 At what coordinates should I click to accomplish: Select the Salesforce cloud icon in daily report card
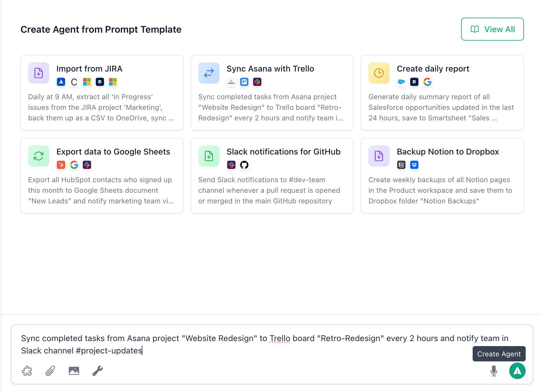tap(401, 82)
